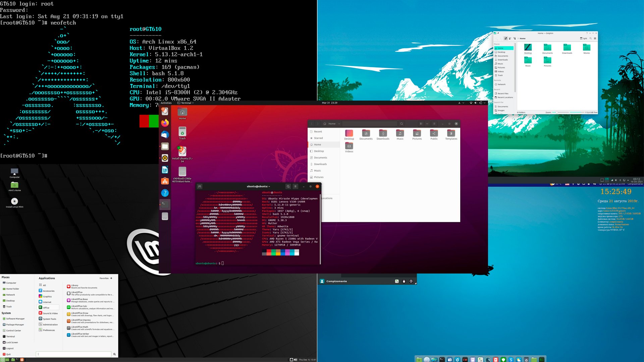This screenshot has height=362, width=644.
Task: Open the Help icon in the Ubuntu dock
Action: pos(165,193)
